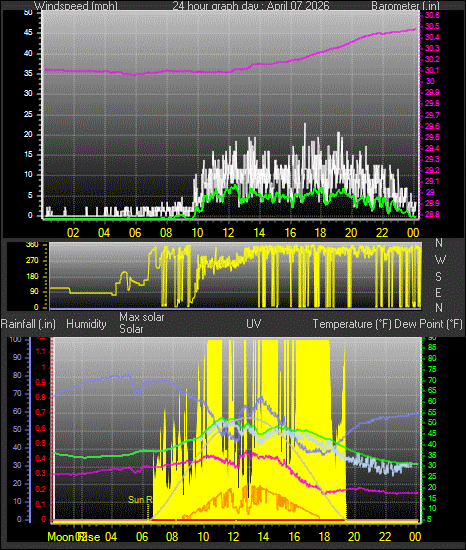Click the 'Max solar' legend label
466x550 pixels.
pyautogui.click(x=142, y=317)
